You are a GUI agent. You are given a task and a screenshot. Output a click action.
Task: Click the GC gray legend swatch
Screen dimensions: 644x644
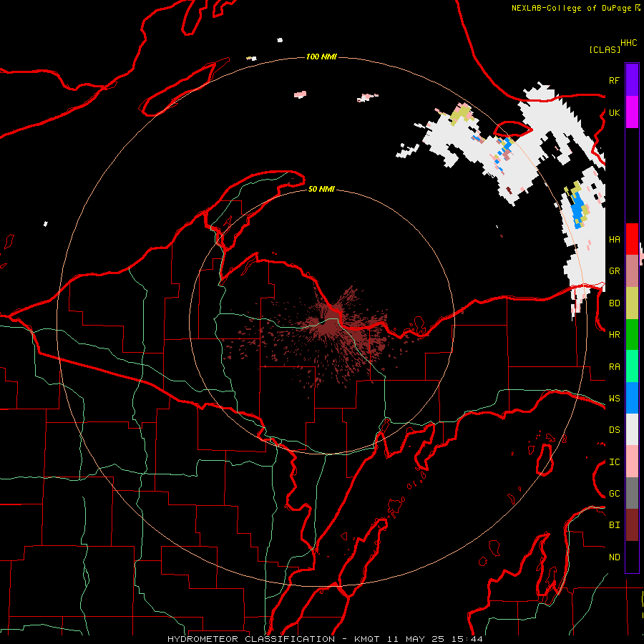[x=632, y=493]
